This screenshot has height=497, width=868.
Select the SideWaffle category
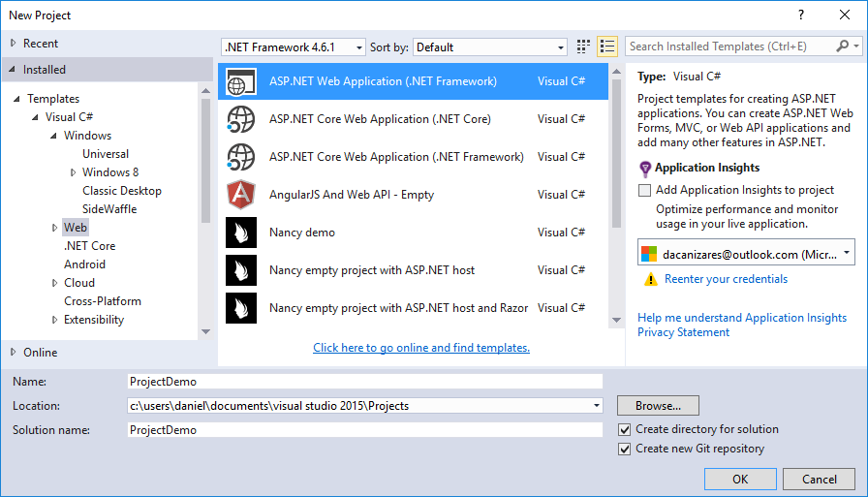[x=109, y=209]
